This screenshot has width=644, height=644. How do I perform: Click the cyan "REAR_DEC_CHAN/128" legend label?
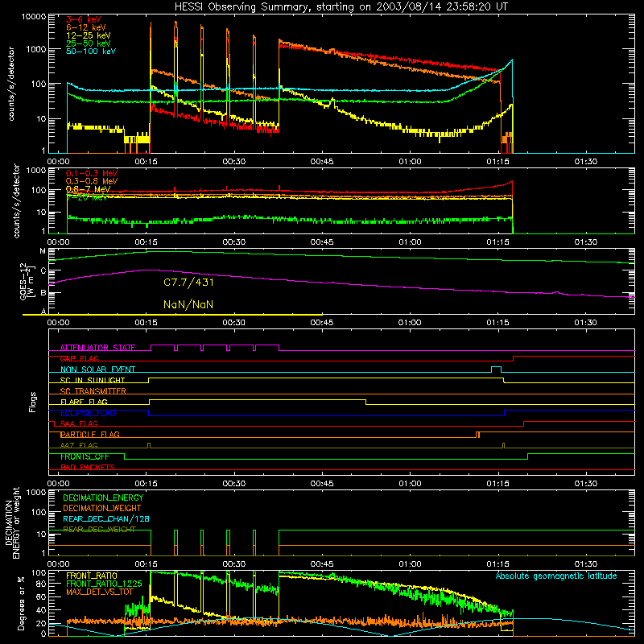click(106, 519)
